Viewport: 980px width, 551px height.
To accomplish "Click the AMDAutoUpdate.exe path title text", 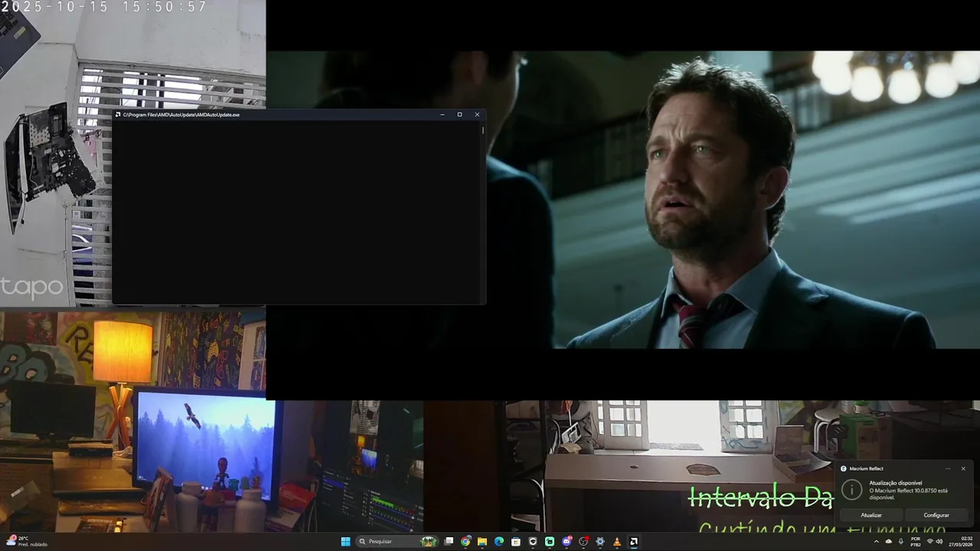I will 181,115.
